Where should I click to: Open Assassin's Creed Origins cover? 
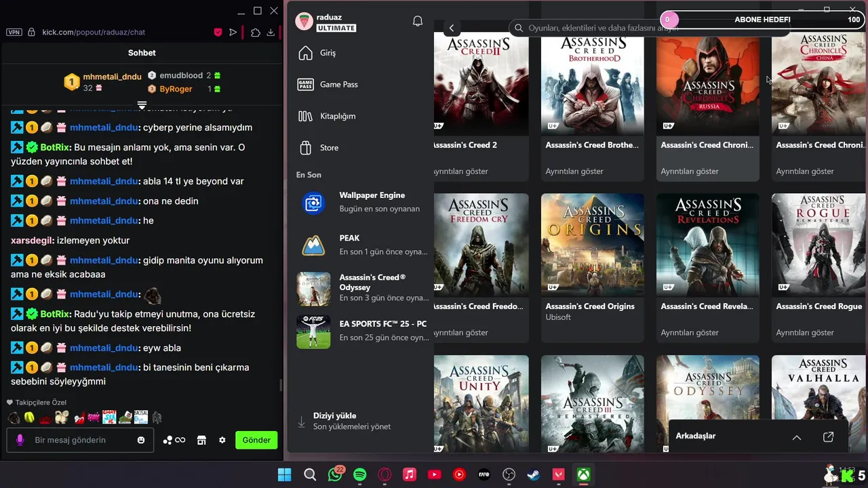(593, 245)
